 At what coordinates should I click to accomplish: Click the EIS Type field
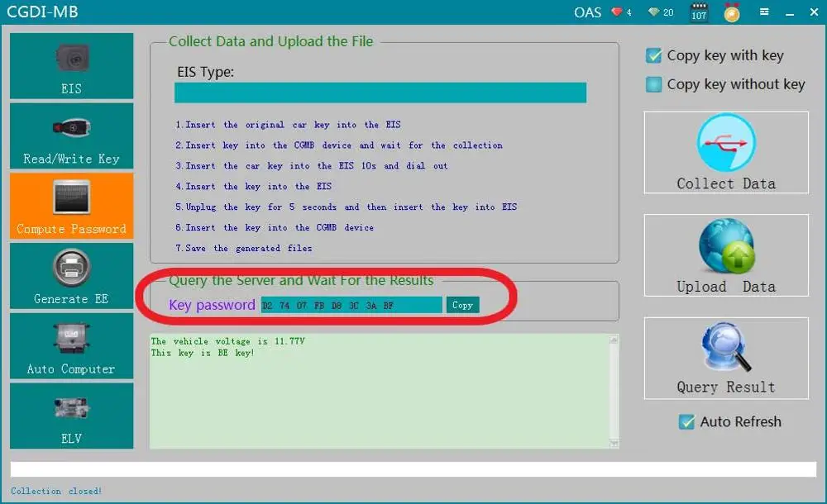(380, 93)
